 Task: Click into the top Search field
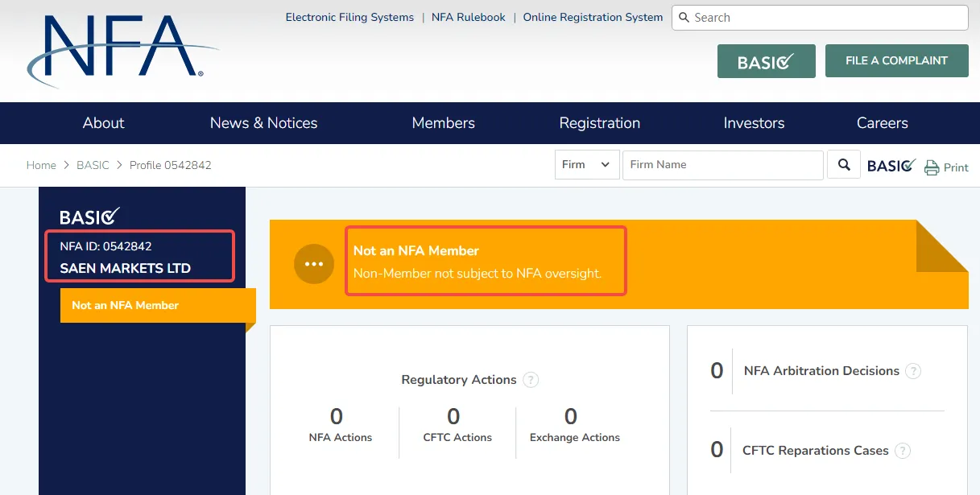click(x=820, y=17)
